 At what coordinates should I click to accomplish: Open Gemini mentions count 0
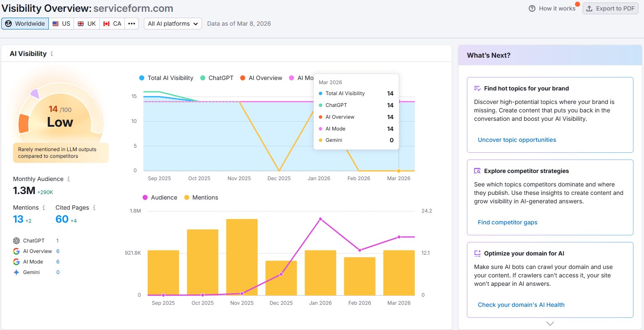coord(58,272)
